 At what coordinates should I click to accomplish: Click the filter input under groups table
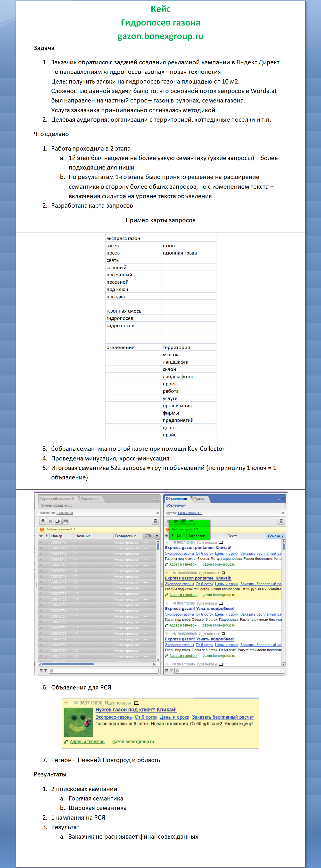coord(104,671)
